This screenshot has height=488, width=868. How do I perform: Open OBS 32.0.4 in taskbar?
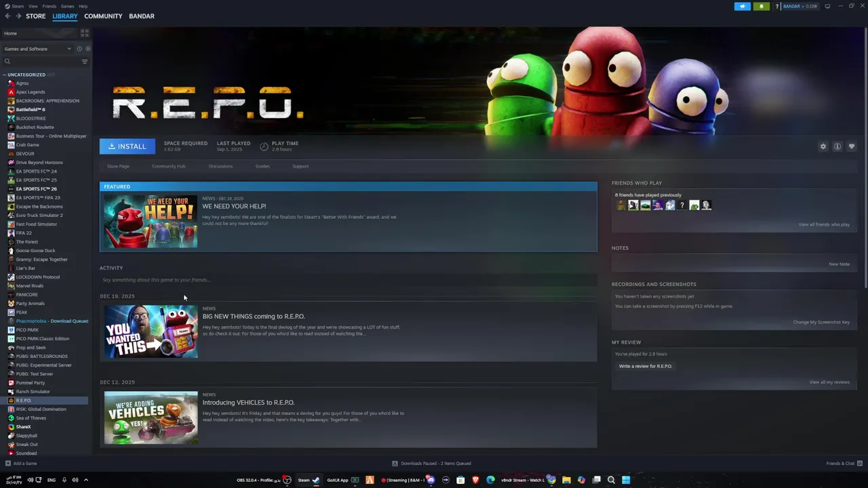tap(264, 480)
